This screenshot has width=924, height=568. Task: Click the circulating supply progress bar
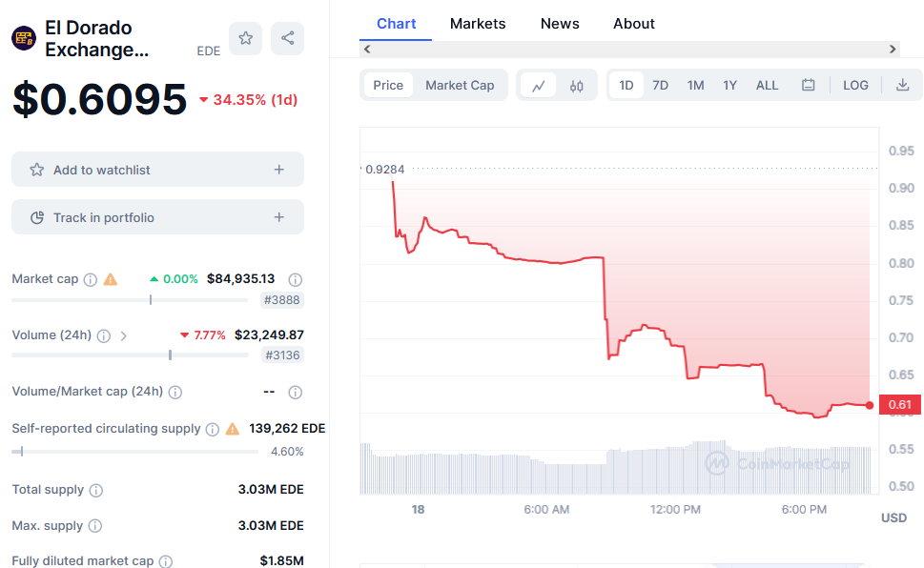pos(135,452)
